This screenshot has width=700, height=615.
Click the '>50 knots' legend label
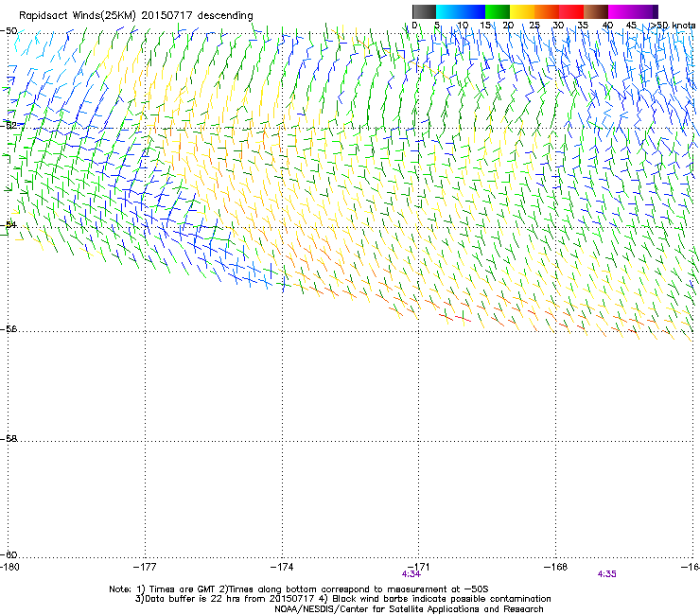point(673,26)
